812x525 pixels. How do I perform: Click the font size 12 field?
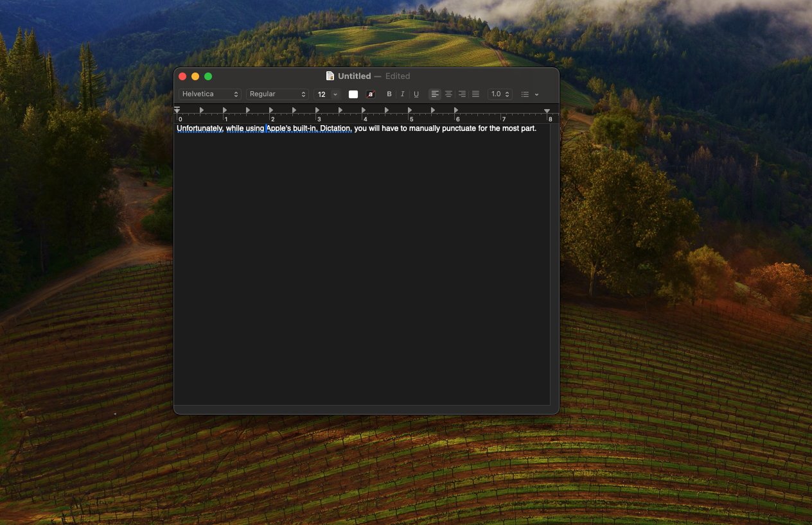[x=322, y=94]
